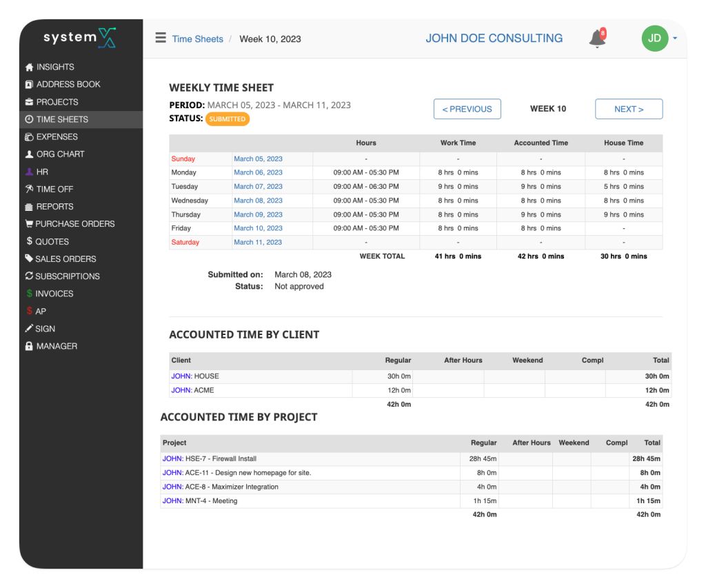
Task: Open Expenses in the sidebar
Action: tap(57, 137)
